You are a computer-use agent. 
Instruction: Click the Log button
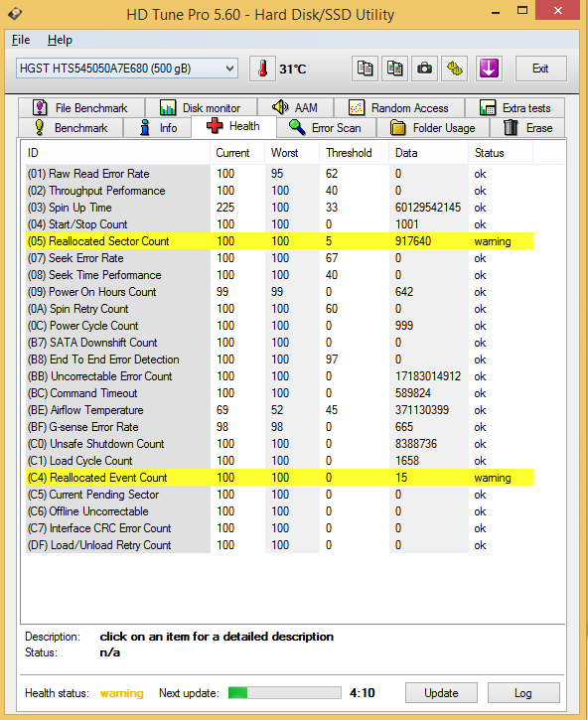(x=523, y=692)
